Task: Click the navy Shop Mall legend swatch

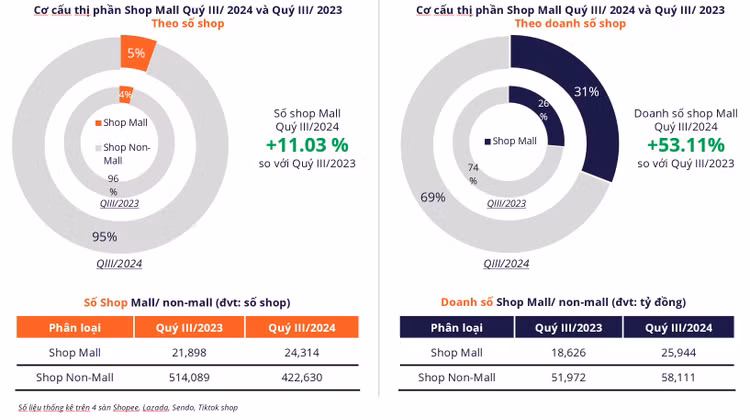Action: [x=487, y=142]
